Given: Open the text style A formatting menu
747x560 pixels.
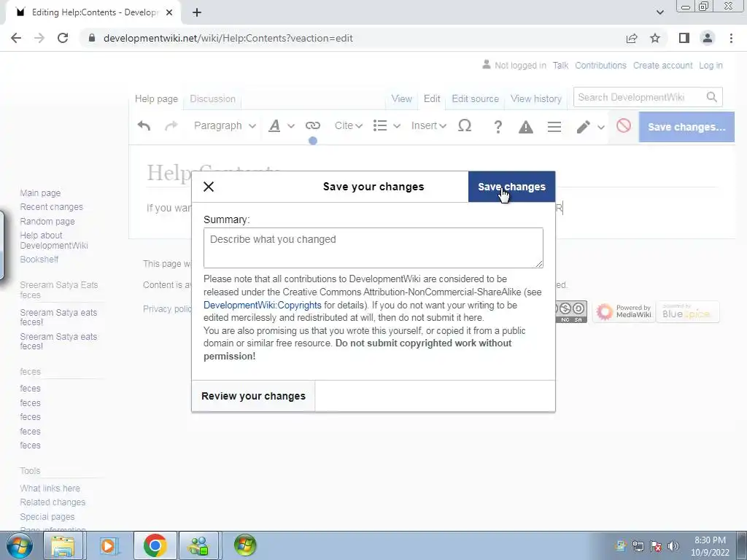Looking at the screenshot, I should point(281,125).
